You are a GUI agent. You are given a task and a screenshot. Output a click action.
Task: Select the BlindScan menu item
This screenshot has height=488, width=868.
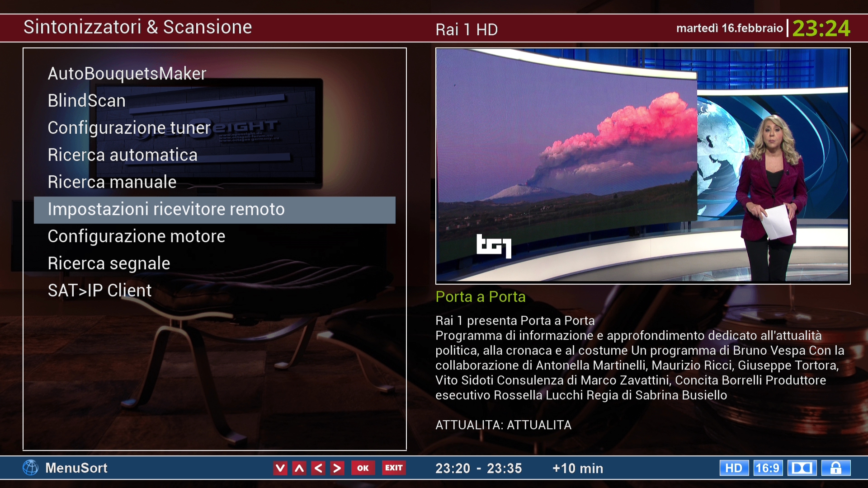coord(215,101)
